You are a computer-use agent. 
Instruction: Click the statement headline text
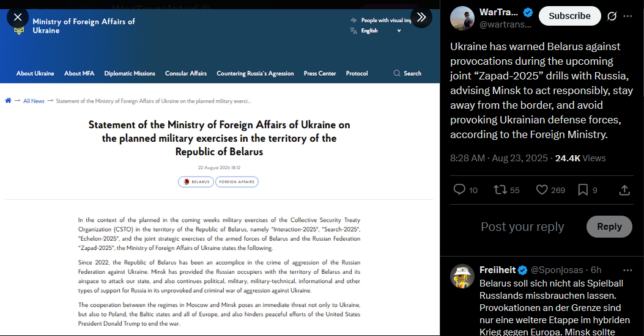[220, 138]
